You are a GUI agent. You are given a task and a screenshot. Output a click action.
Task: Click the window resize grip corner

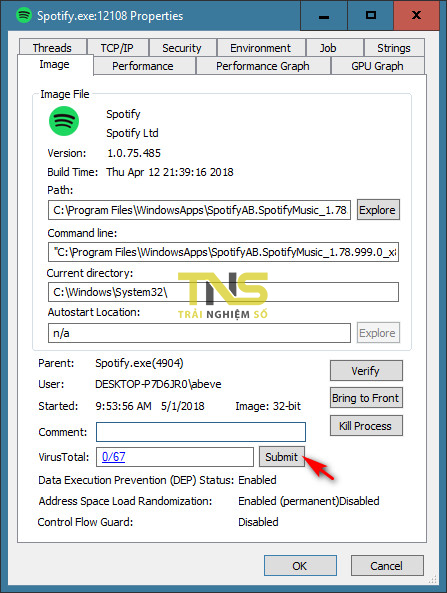click(433, 579)
